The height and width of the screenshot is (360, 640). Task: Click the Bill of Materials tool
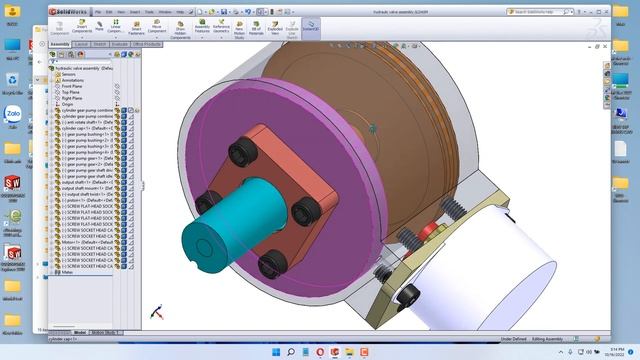coord(256,28)
